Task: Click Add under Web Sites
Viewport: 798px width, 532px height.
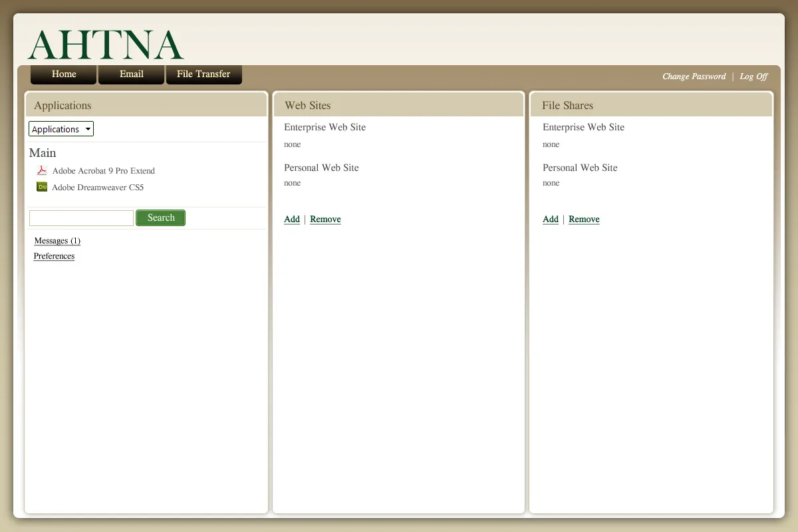Action: pos(292,219)
